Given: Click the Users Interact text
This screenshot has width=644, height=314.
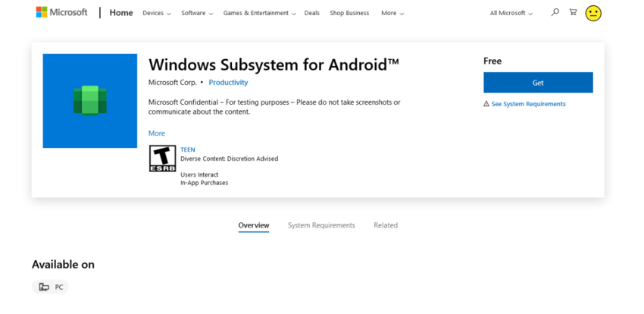Looking at the screenshot, I should point(199,174).
